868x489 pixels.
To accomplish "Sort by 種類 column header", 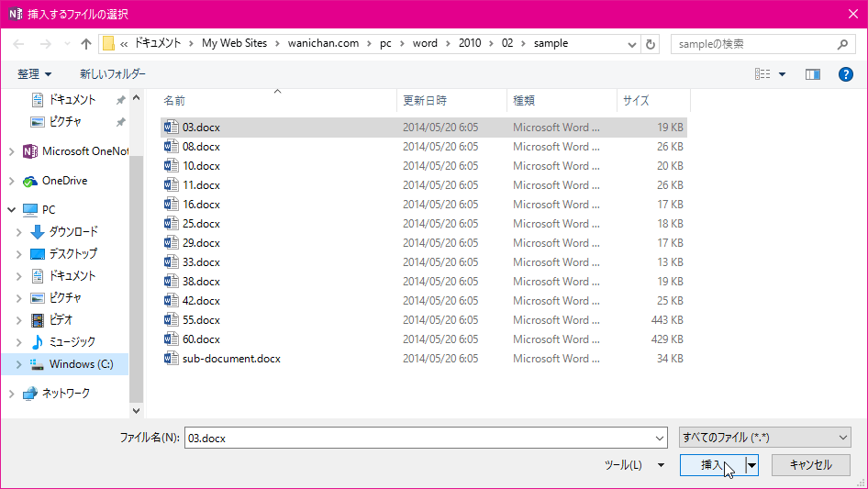I will (x=524, y=100).
